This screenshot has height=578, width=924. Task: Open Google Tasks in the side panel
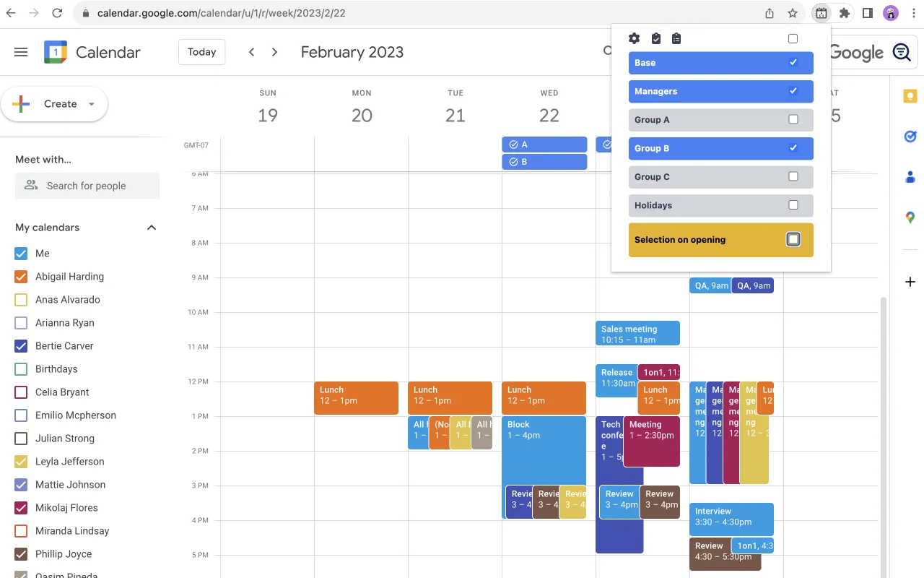pyautogui.click(x=910, y=137)
